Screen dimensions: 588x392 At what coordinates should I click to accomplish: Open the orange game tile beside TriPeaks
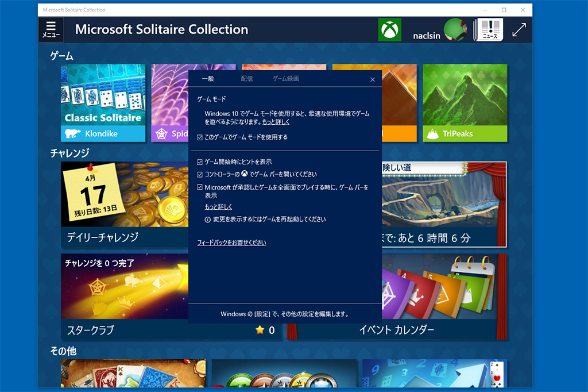(400, 103)
